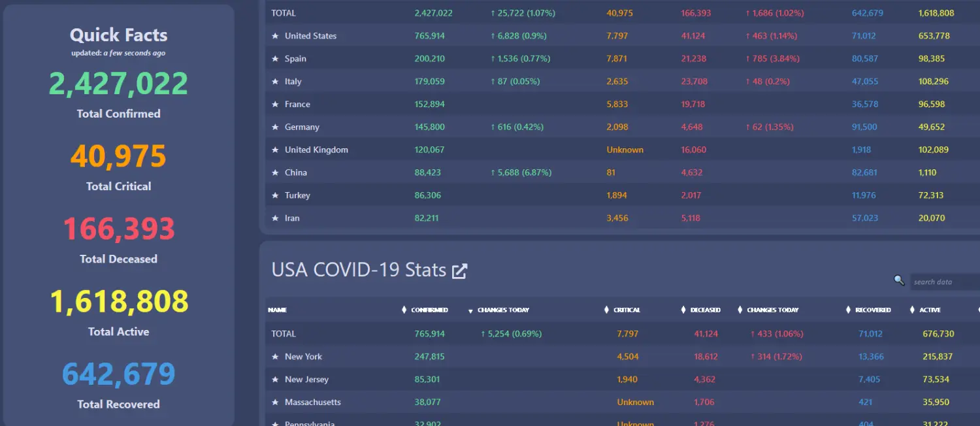
Task: Sort the USA table by Critical header
Action: coord(627,310)
